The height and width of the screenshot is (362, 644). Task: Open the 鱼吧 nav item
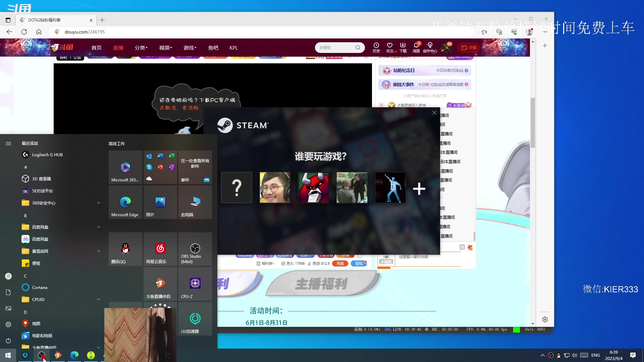[x=213, y=48]
